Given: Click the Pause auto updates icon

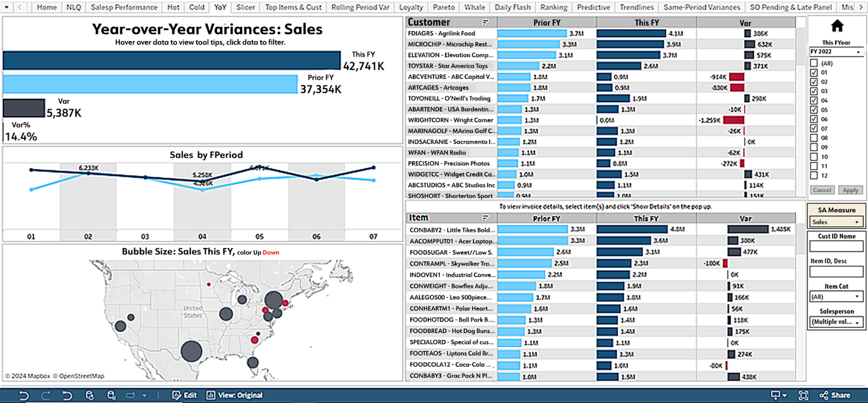Looking at the screenshot, I should point(112,395).
